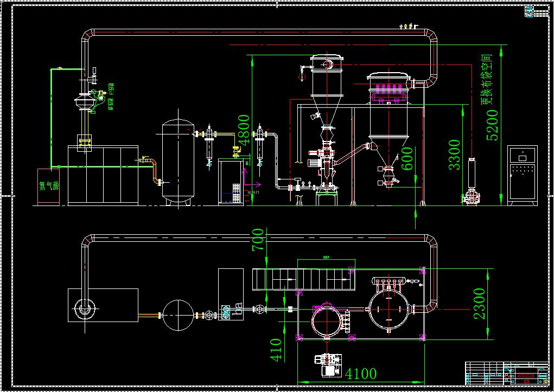The height and width of the screenshot is (392, 554).
Task: Click the red circular gauge beside the cyclone
Action: click(302, 78)
